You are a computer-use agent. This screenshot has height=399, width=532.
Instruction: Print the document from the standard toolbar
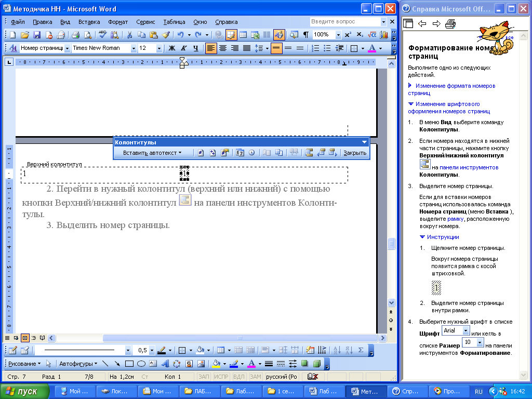pos(75,35)
